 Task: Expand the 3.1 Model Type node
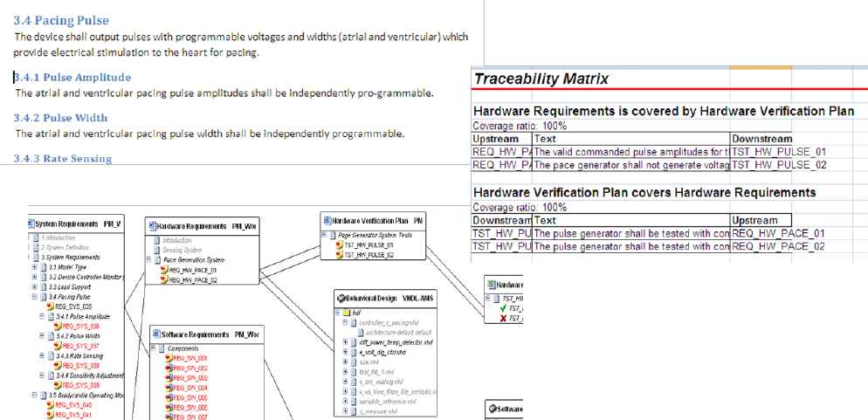(34, 266)
